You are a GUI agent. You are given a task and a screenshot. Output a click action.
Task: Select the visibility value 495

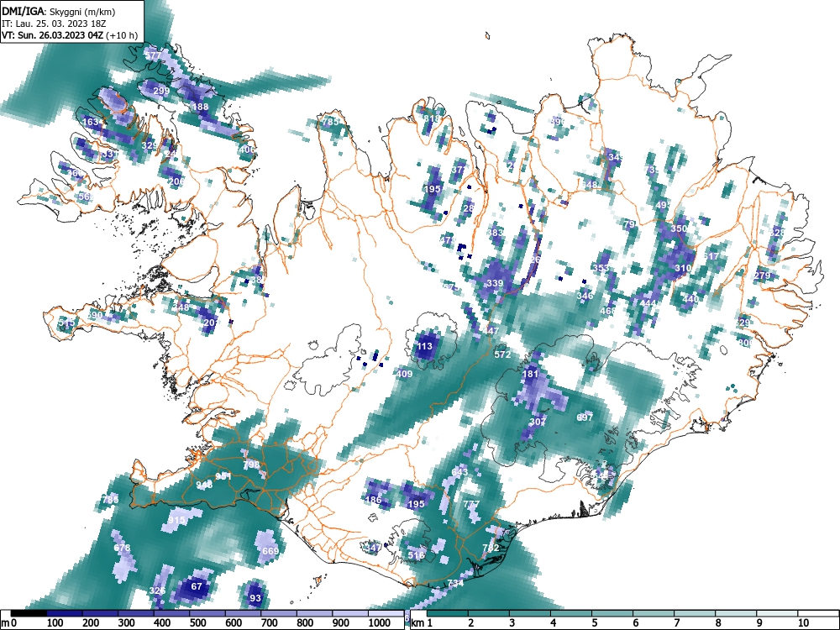[x=664, y=205]
